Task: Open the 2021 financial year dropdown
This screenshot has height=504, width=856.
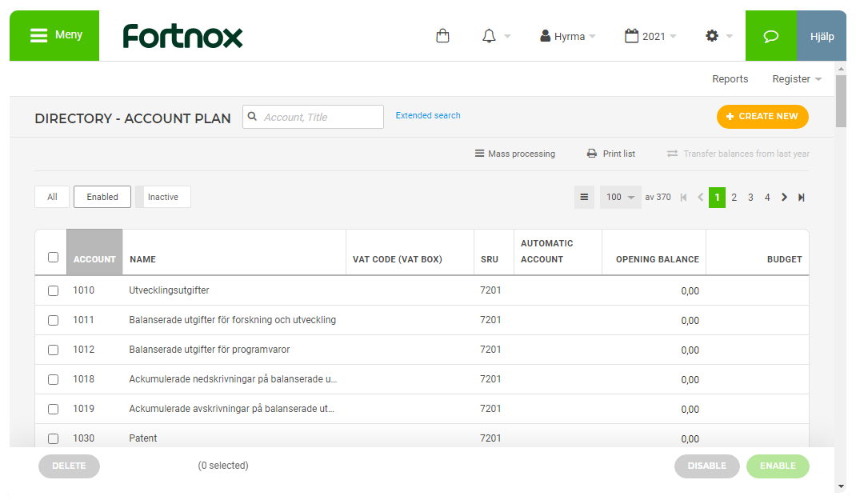Action: pos(650,37)
